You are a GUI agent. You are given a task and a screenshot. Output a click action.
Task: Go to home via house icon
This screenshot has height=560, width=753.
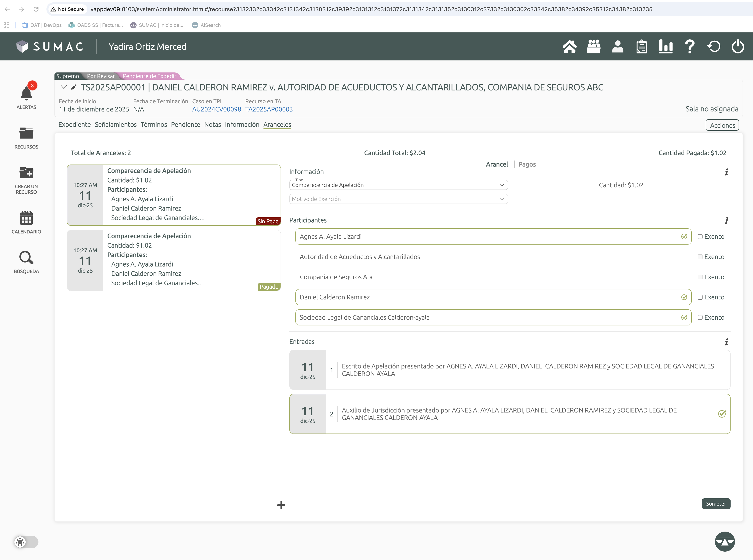point(570,46)
